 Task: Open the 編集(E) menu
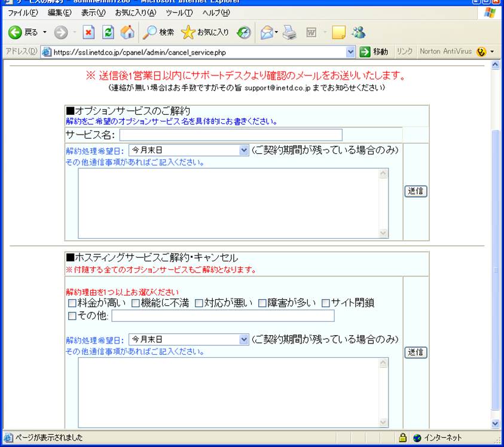pos(59,13)
